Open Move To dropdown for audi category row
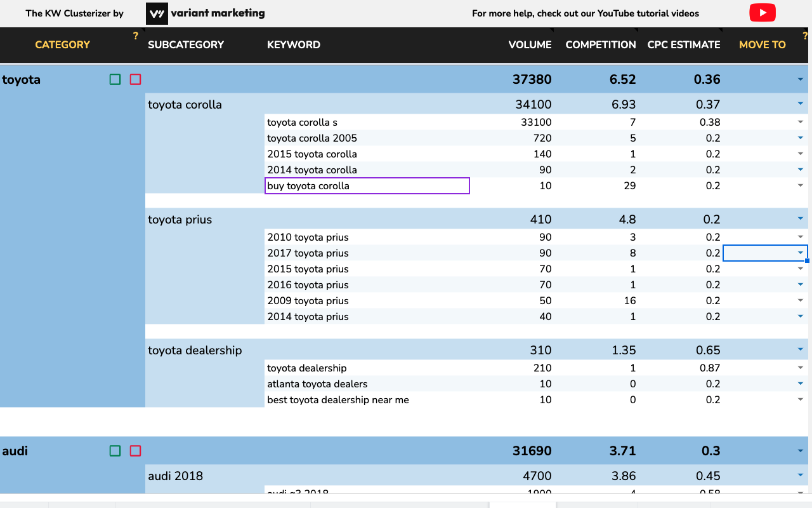This screenshot has height=508, width=812. tap(800, 451)
